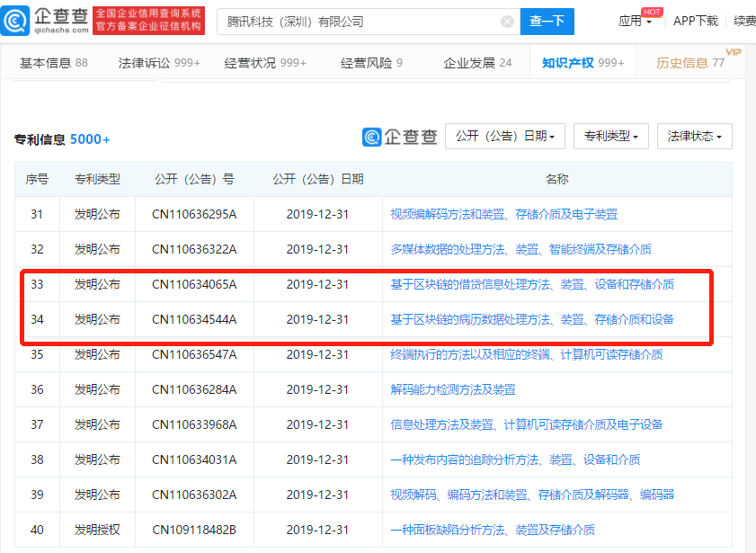This screenshot has width=756, height=553.
Task: Open the 历史信息 VIP tab
Action: pos(690,63)
